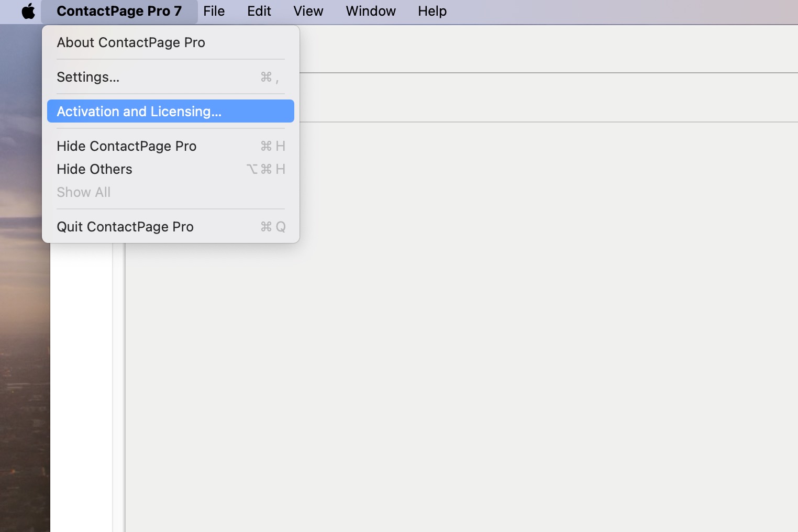The height and width of the screenshot is (532, 798).
Task: Open the Help menu
Action: pyautogui.click(x=432, y=11)
